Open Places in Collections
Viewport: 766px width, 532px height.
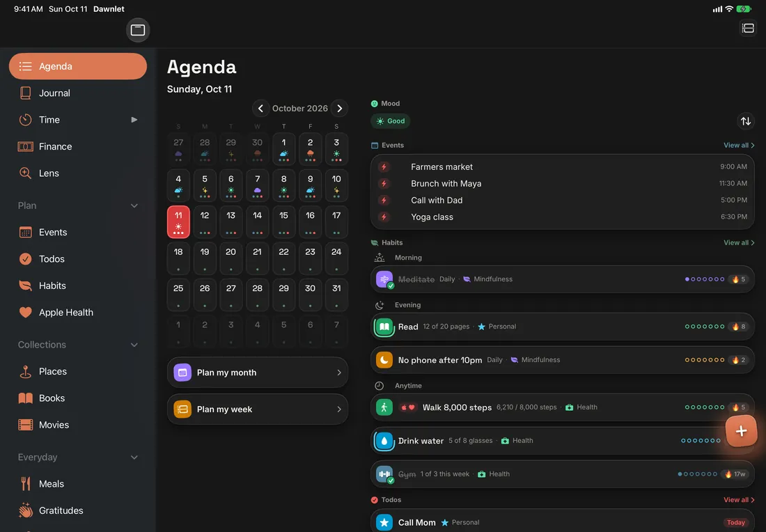pyautogui.click(x=78, y=371)
